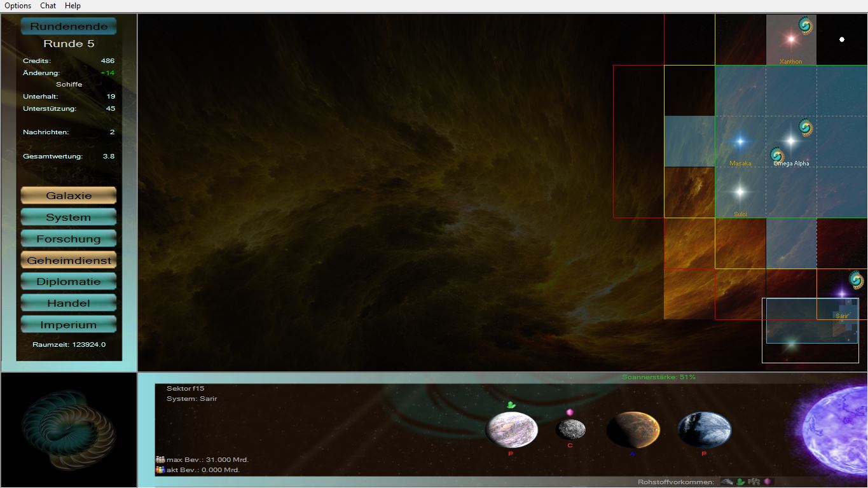Select the blue Masaka star on the map
The height and width of the screenshot is (488, 868).
click(740, 141)
